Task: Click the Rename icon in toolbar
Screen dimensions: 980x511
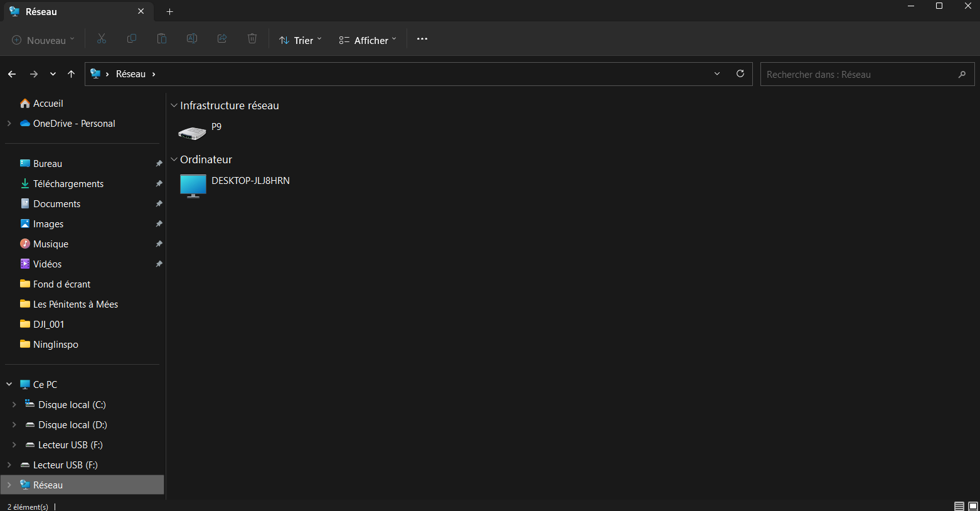Action: click(x=192, y=39)
